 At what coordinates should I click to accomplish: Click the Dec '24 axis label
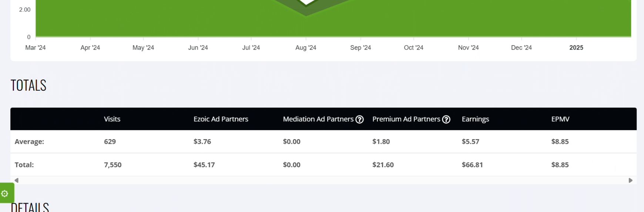[521, 48]
